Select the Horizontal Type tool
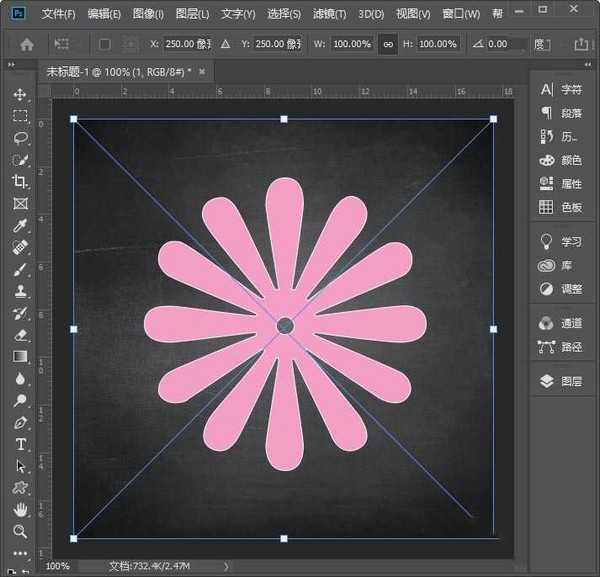Screen dimensions: 600x577 click(x=20, y=444)
